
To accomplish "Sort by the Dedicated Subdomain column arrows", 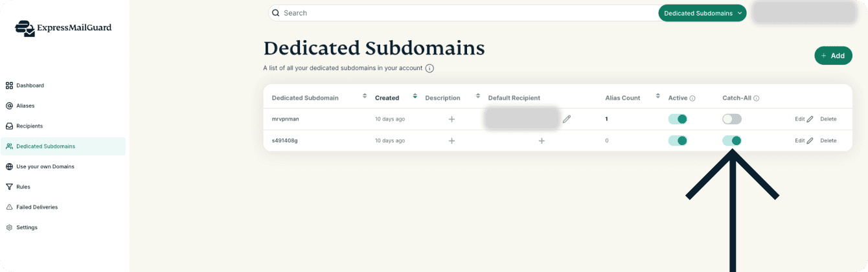I will (364, 98).
